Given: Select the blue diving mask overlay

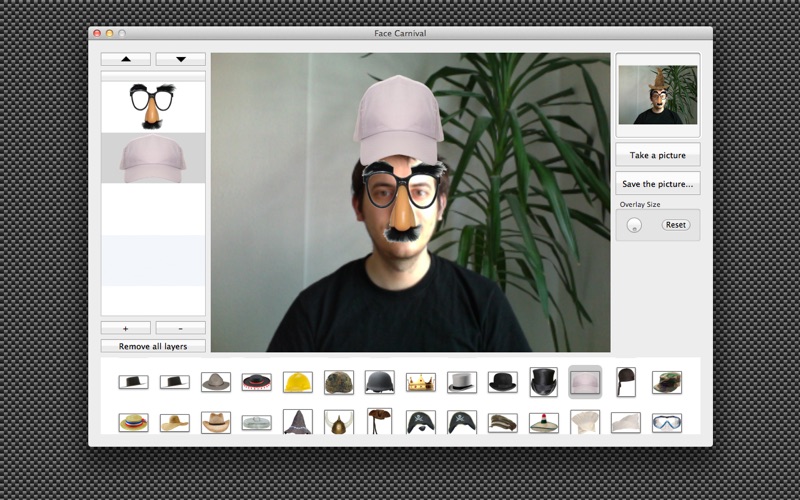Looking at the screenshot, I should (667, 423).
